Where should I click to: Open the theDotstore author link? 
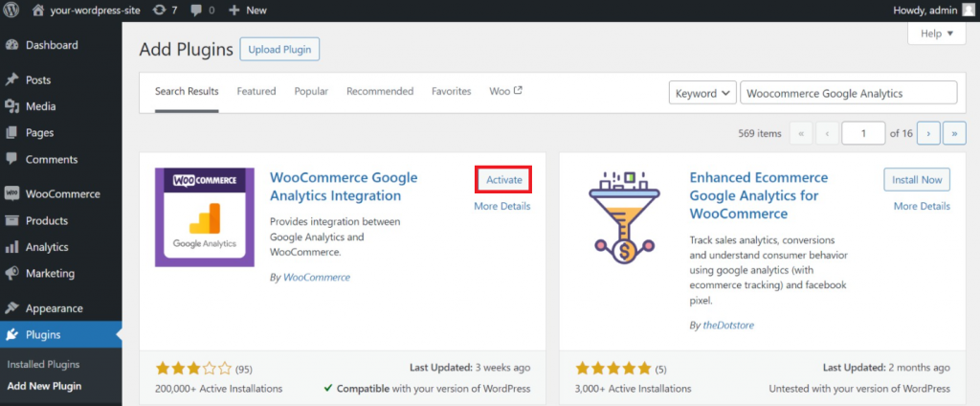727,326
